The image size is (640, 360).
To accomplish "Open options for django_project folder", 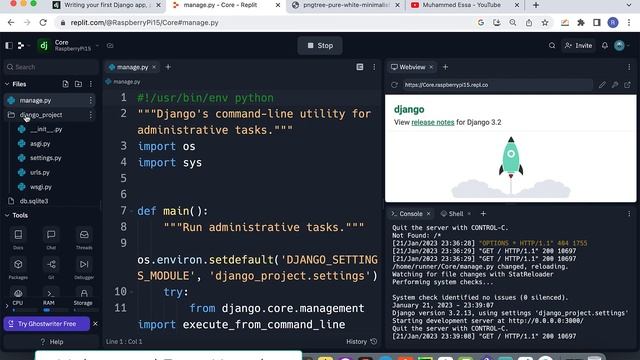I will (91, 115).
